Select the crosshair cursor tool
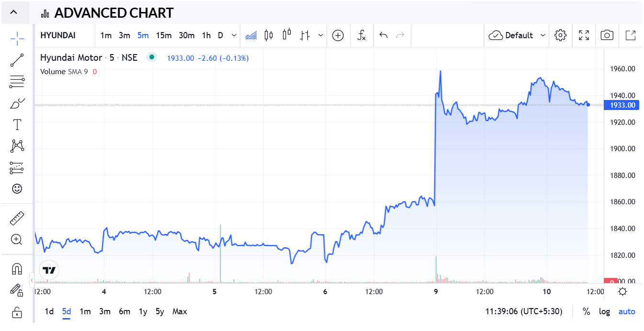The width and height of the screenshot is (644, 331). [17, 39]
